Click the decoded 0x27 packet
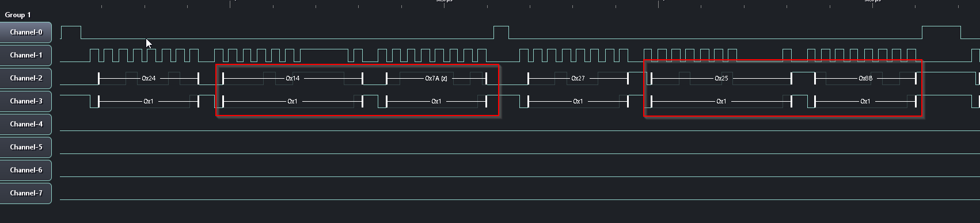The height and width of the screenshot is (223, 980). click(x=578, y=78)
